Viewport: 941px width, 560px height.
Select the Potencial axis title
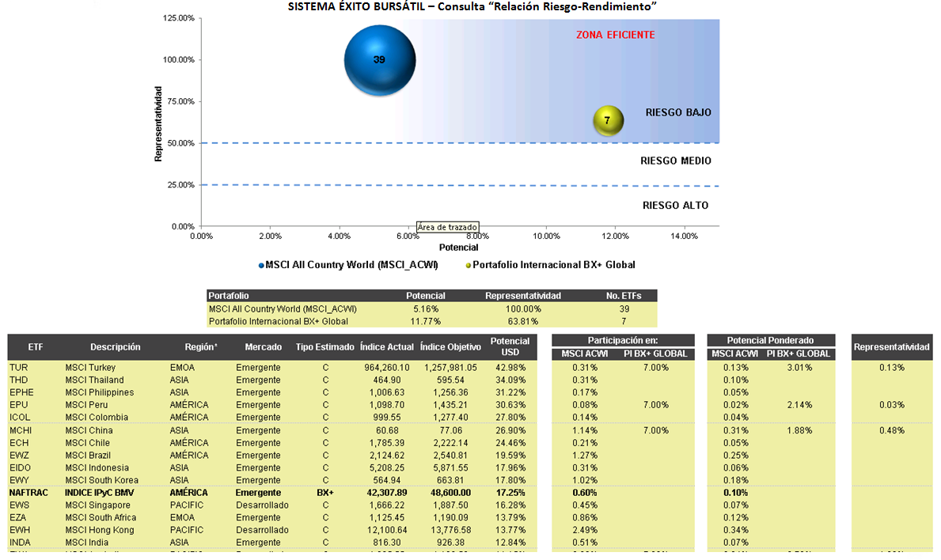click(x=458, y=247)
